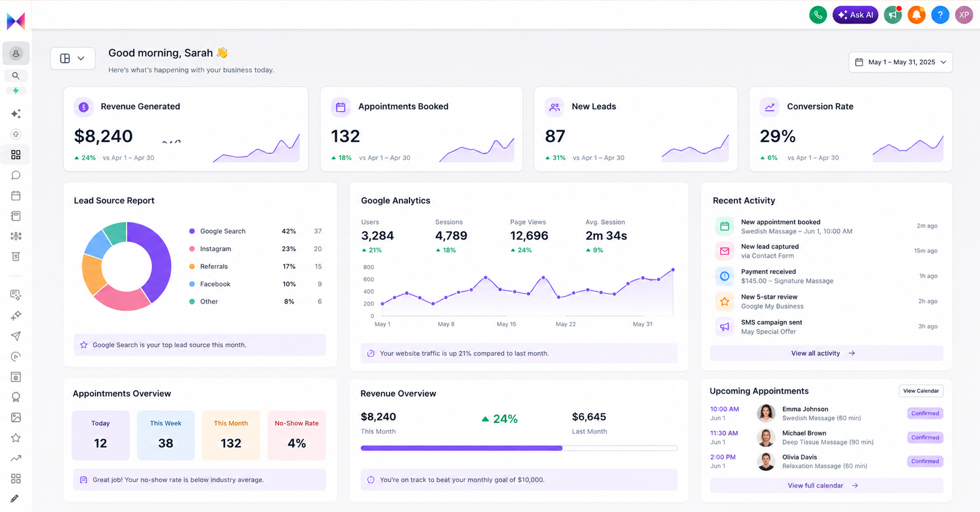Open the sidebar marketing send paper-plane icon
This screenshot has width=980, height=512.
[x=16, y=336]
